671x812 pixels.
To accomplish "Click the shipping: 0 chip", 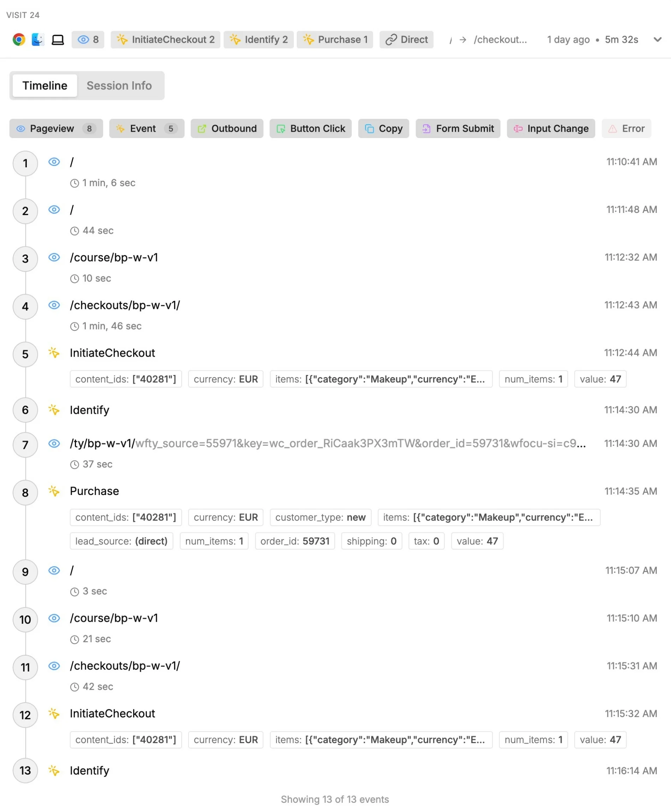I will tap(372, 541).
